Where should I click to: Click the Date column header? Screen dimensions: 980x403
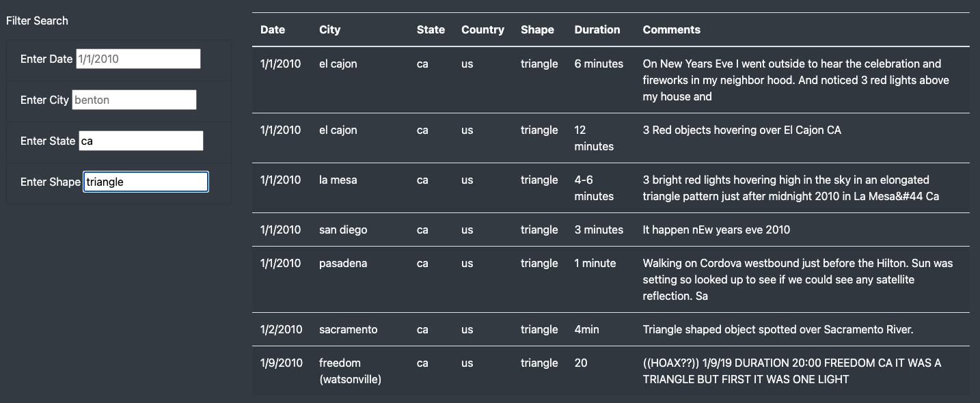pyautogui.click(x=272, y=29)
